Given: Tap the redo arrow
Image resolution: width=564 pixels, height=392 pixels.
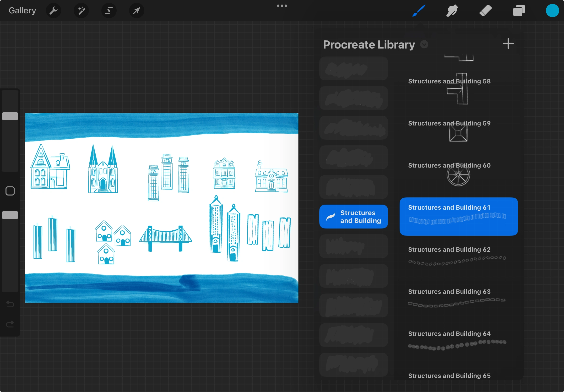Looking at the screenshot, I should click(x=10, y=324).
